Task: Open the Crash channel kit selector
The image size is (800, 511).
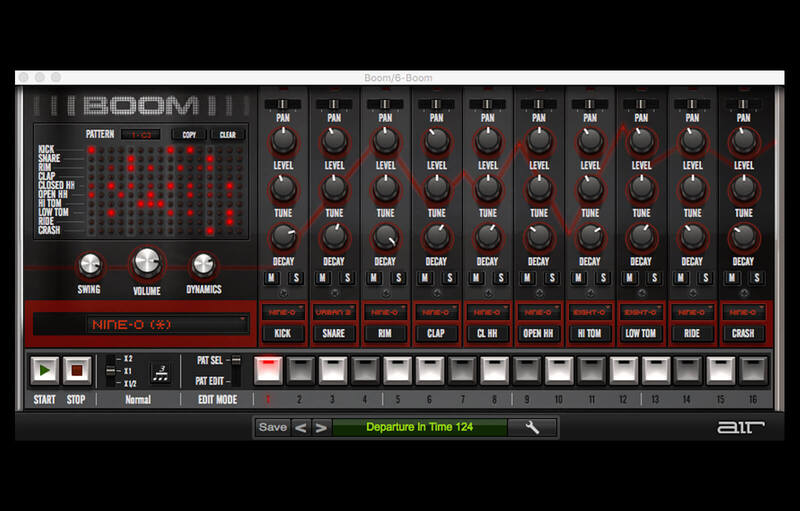Action: (743, 312)
